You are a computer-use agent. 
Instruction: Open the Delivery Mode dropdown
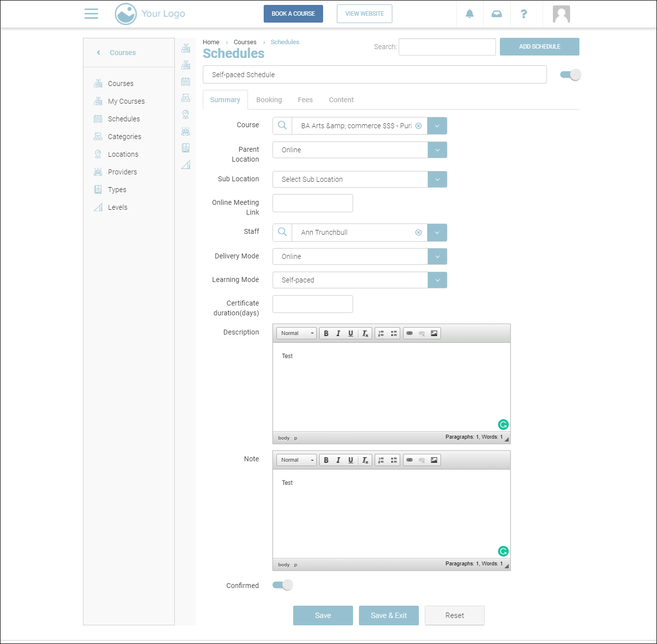(437, 256)
